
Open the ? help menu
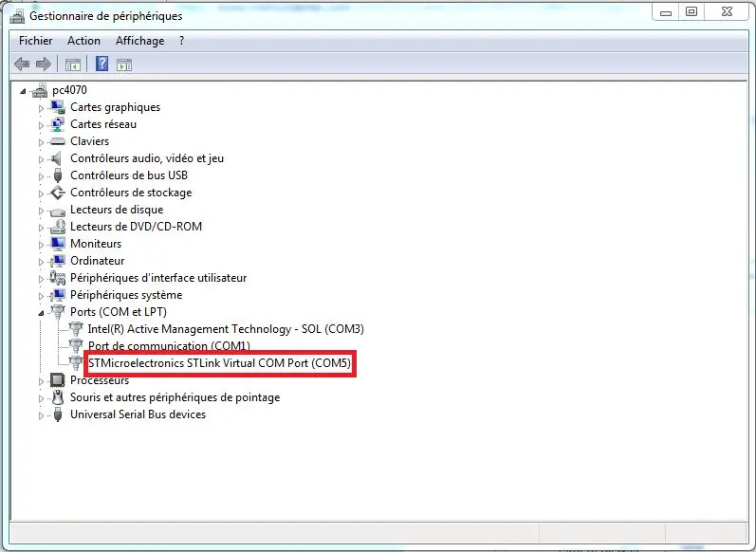point(181,41)
